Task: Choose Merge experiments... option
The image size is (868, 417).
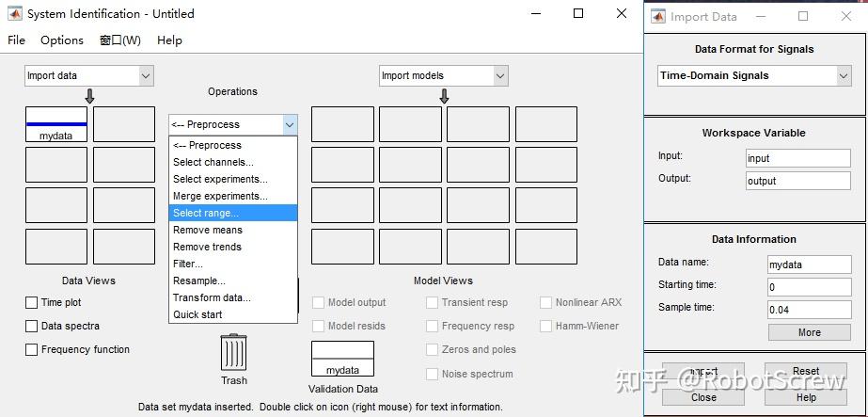Action: pos(233,196)
